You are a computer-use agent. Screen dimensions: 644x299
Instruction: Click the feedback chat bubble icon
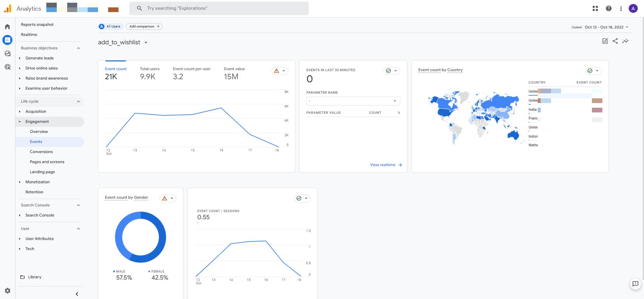click(x=635, y=284)
